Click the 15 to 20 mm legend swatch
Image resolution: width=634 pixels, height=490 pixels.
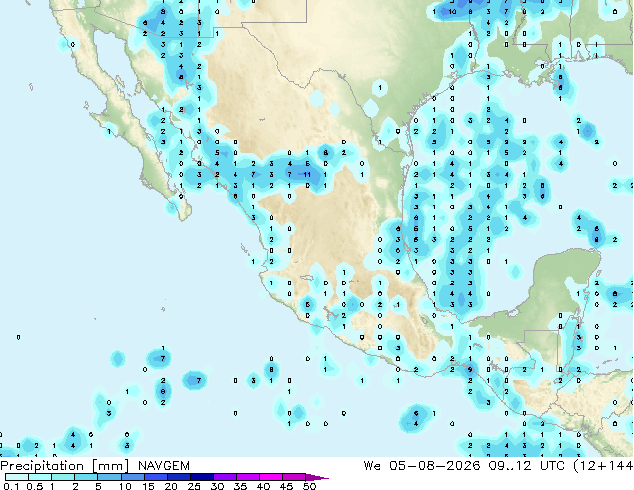pyautogui.click(x=155, y=477)
